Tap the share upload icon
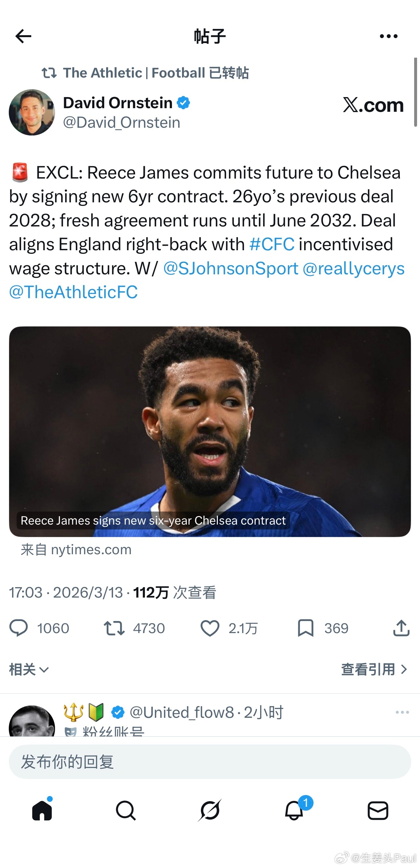The width and height of the screenshot is (420, 868). coord(401,629)
